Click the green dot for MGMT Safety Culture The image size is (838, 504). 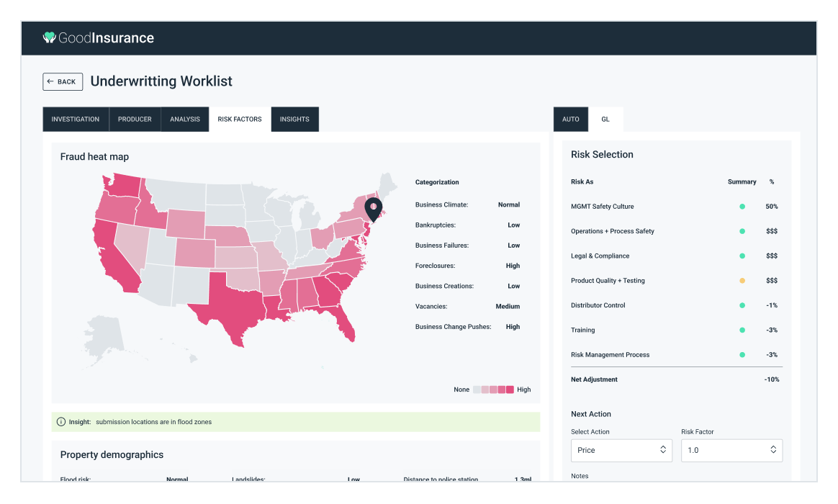[742, 207]
